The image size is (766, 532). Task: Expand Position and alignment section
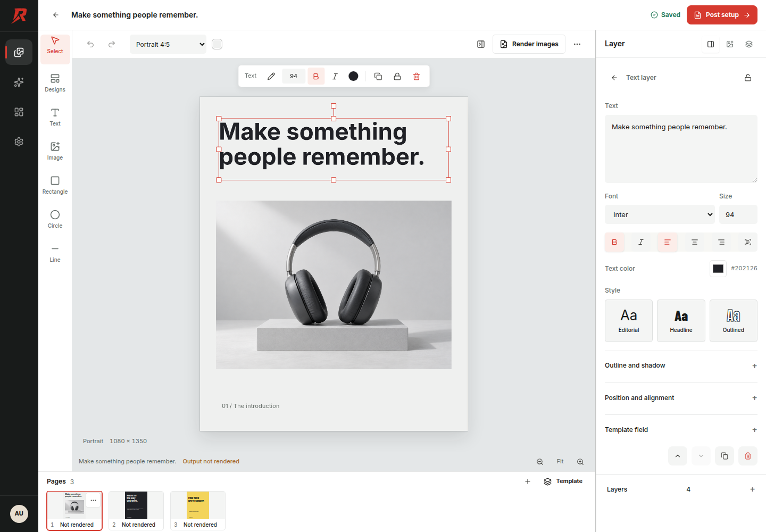click(681, 398)
